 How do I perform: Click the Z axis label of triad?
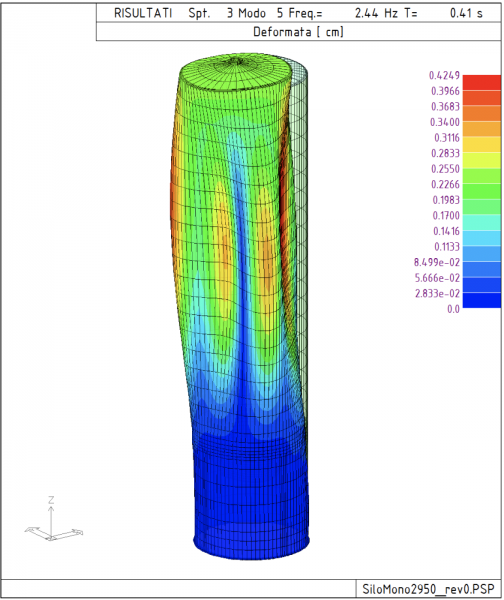click(x=51, y=500)
